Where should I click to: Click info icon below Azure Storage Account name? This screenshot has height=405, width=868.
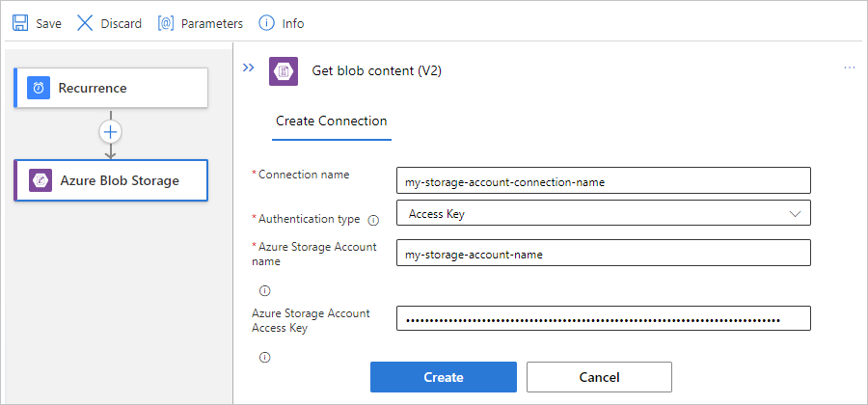[264, 291]
